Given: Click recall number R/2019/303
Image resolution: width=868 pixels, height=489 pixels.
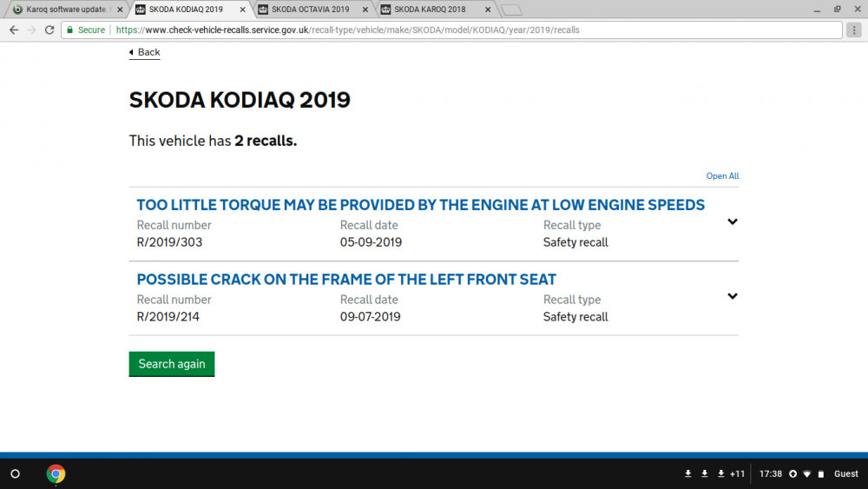Looking at the screenshot, I should coord(169,242).
